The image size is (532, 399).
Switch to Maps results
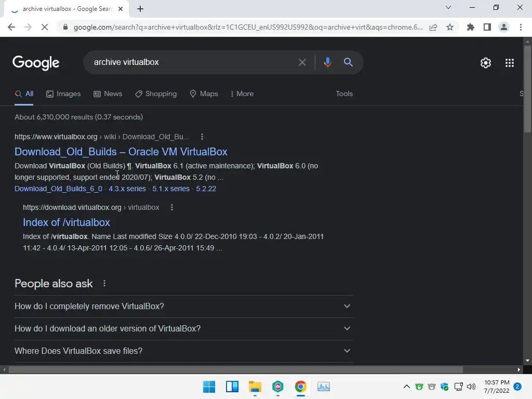coord(204,94)
